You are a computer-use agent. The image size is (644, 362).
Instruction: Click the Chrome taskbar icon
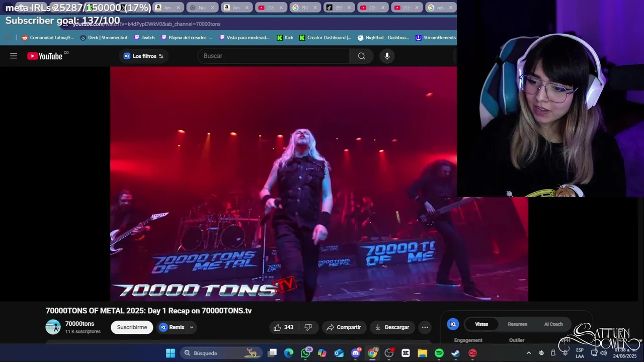coord(372,353)
